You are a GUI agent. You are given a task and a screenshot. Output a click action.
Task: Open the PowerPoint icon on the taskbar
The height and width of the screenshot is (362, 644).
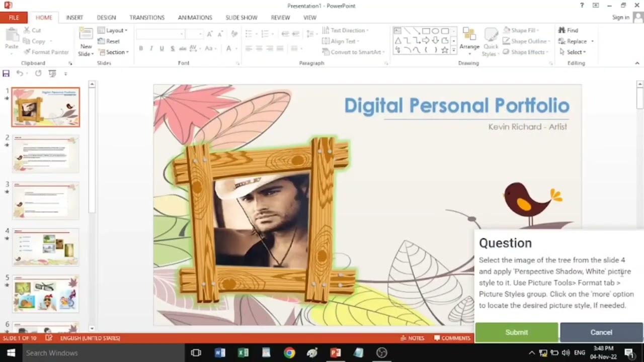pyautogui.click(x=336, y=353)
